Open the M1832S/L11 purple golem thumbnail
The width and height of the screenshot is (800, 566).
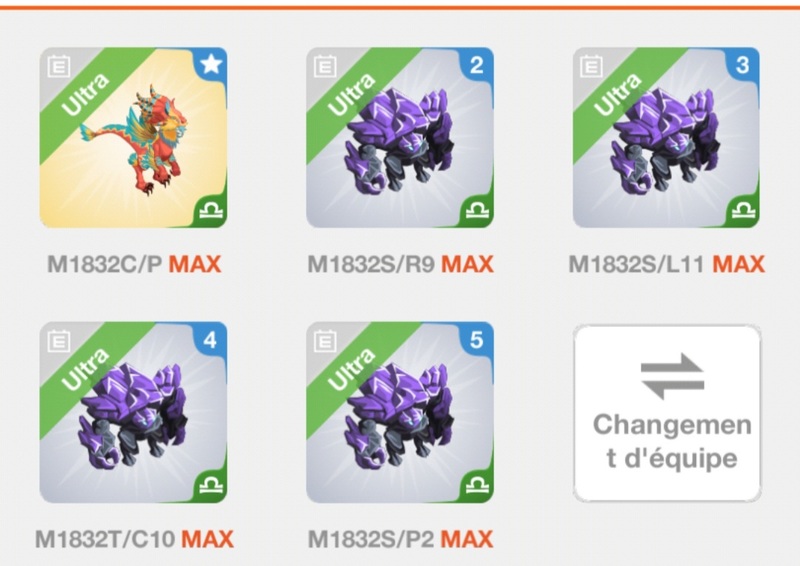(x=666, y=138)
